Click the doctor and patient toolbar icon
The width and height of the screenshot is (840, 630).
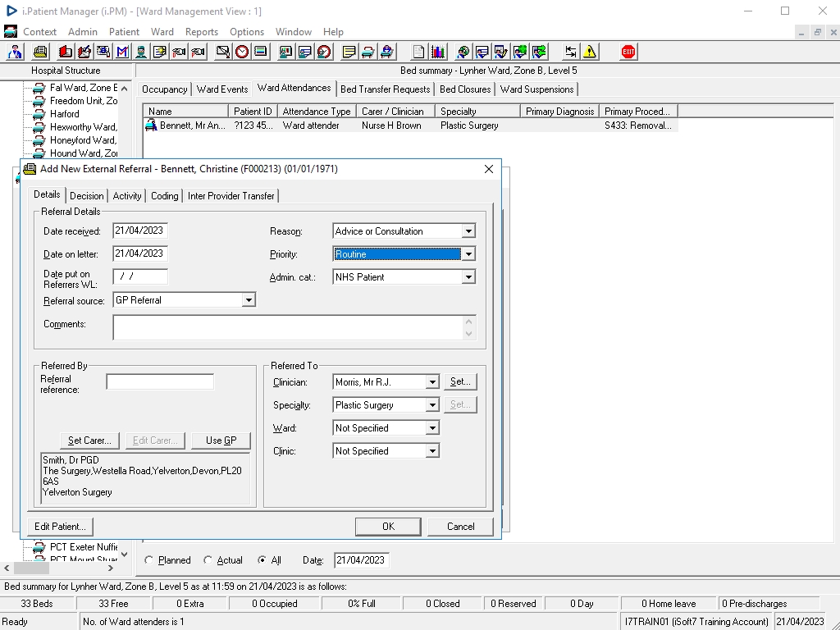pyautogui.click(x=15, y=52)
